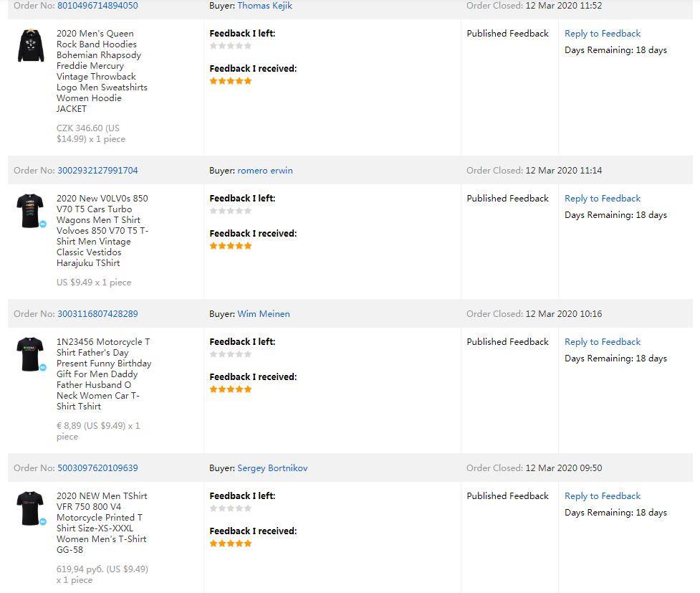Open order number 5003097620109639

tap(97, 468)
